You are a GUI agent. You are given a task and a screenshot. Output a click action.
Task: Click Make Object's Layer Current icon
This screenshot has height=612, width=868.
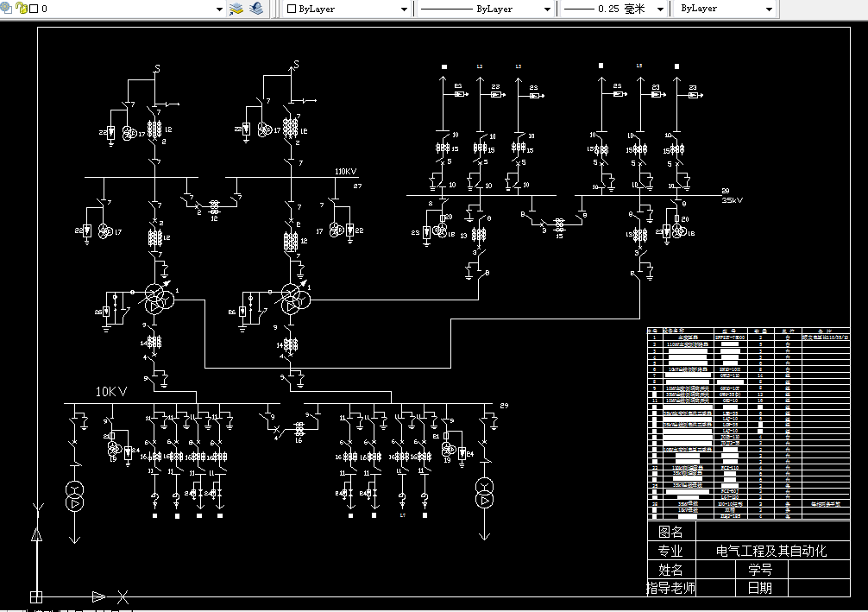[236, 9]
